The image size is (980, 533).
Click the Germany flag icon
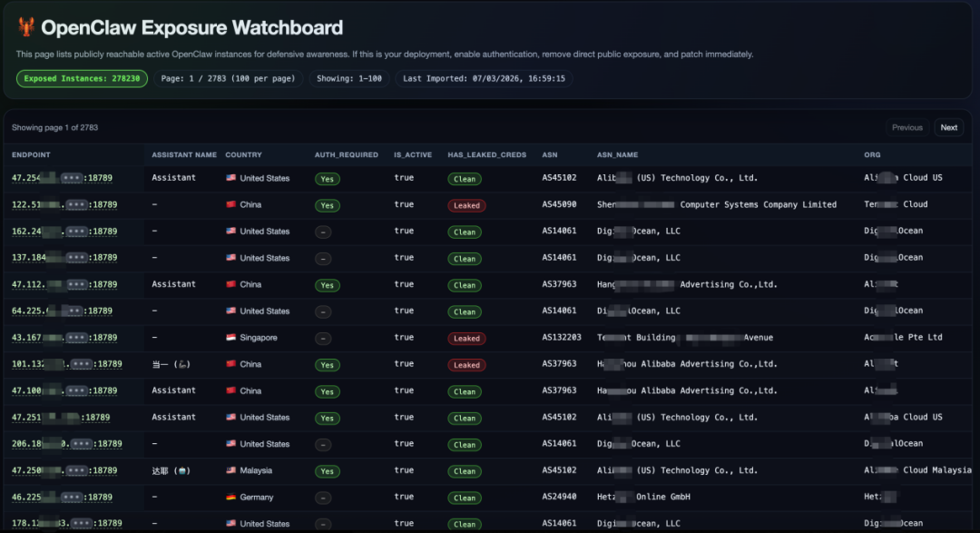(x=231, y=498)
